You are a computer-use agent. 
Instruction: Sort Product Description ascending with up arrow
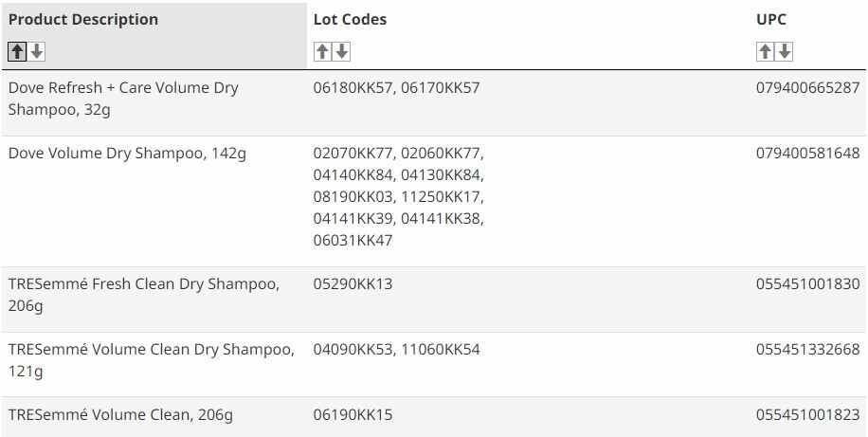17,52
